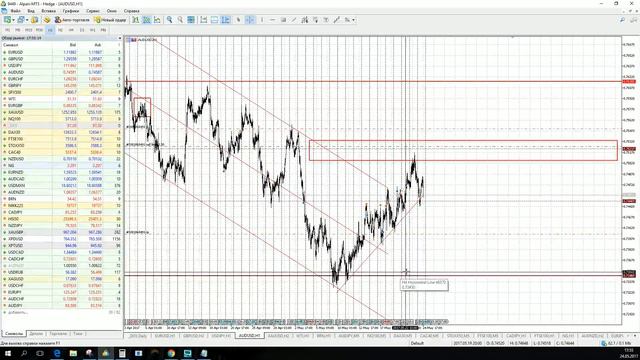Select NZDUSD row in Market Watch

(62, 159)
